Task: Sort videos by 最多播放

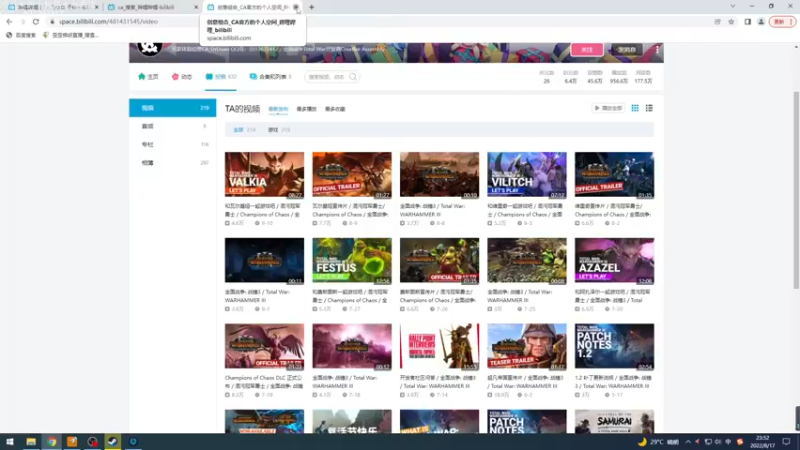Action: click(x=306, y=109)
